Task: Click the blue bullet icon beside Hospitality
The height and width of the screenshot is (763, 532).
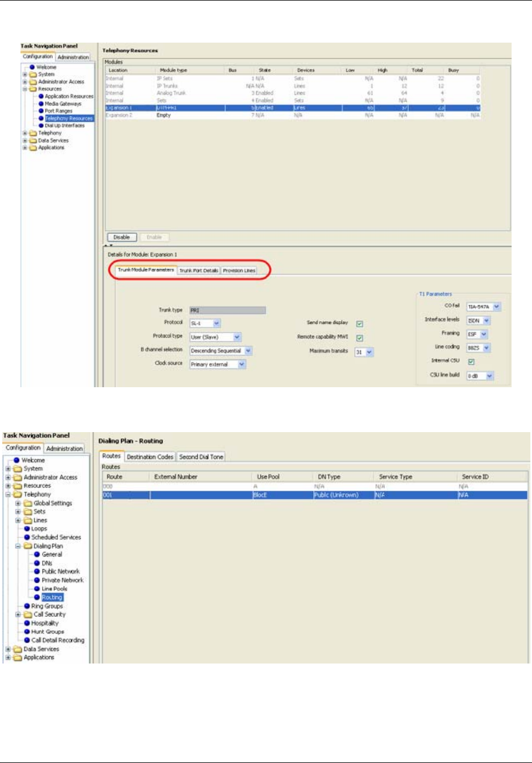Action: click(x=27, y=623)
